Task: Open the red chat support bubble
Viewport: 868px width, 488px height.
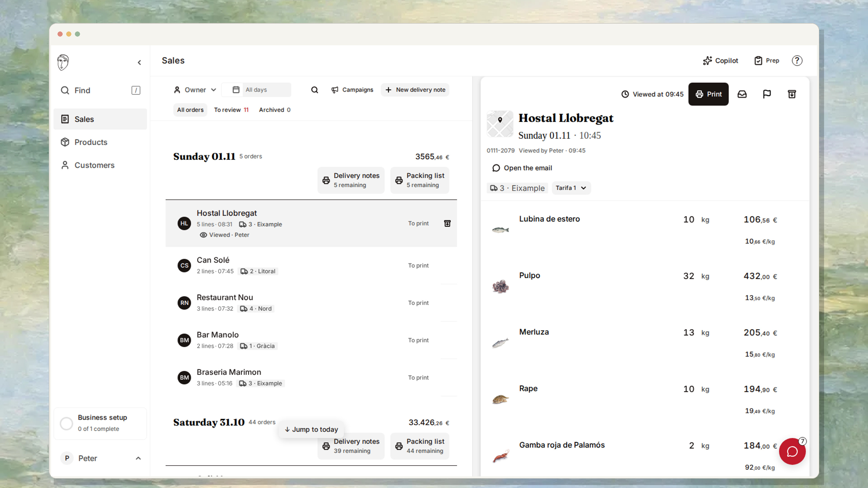Action: coord(792,451)
